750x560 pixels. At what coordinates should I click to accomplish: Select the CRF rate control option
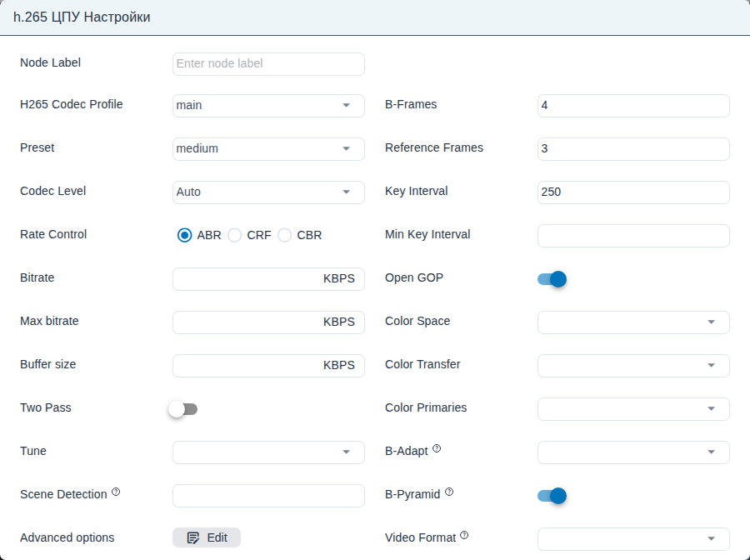(x=234, y=235)
